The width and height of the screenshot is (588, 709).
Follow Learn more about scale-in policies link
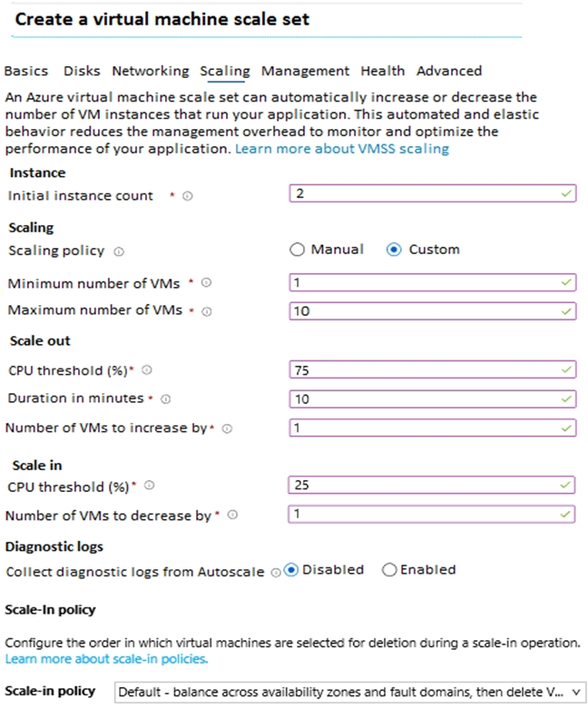tap(106, 659)
